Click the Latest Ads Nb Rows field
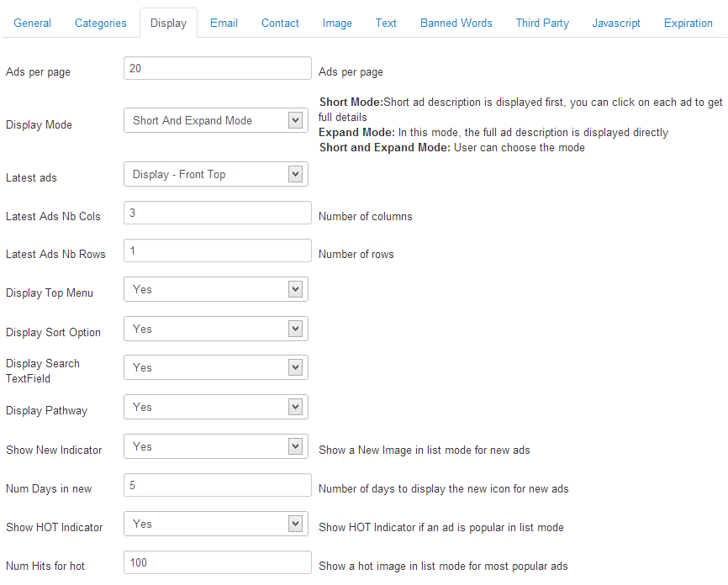Viewport: 728px width, 585px height. [x=217, y=250]
